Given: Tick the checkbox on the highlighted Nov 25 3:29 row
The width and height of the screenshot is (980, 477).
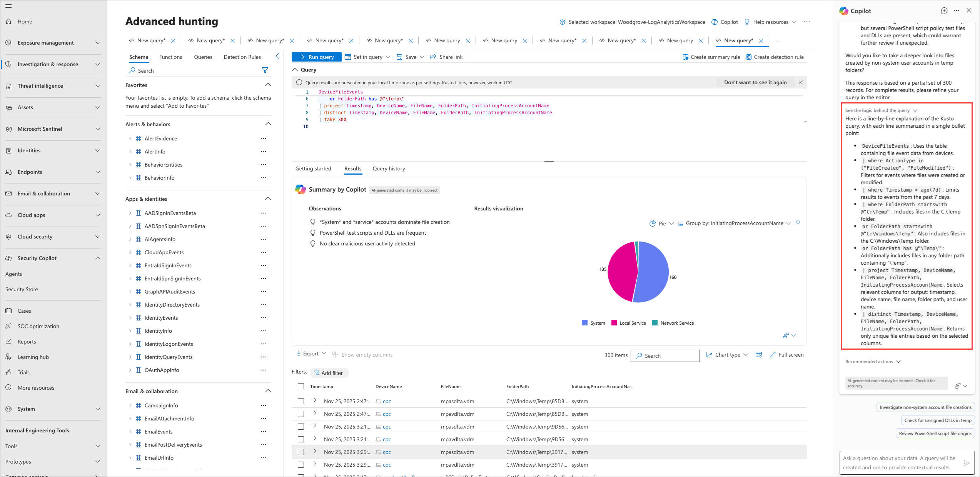Looking at the screenshot, I should click(301, 452).
